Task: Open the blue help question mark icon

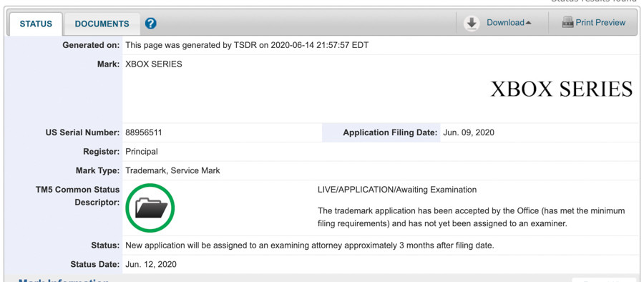Action: click(151, 24)
